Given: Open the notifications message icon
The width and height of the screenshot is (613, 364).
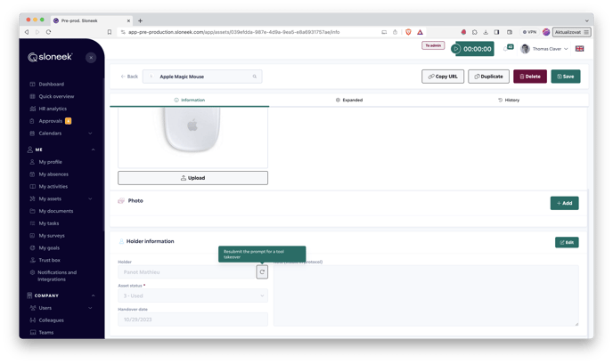Looking at the screenshot, I should (507, 49).
